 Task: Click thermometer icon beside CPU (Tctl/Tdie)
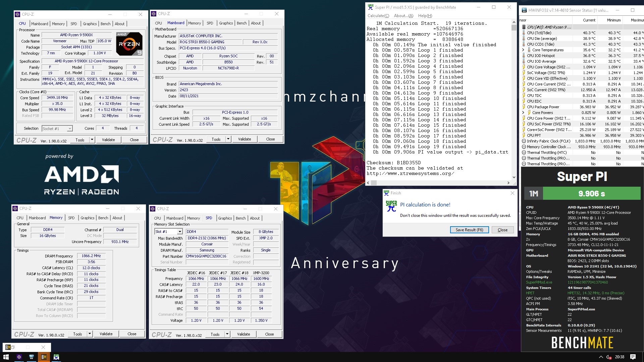point(524,33)
